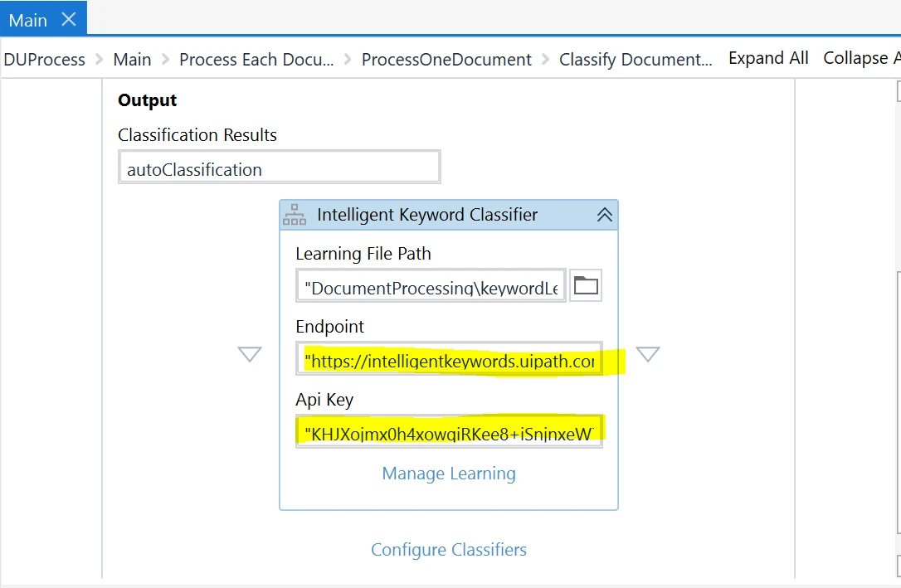Image resolution: width=901 pixels, height=588 pixels.
Task: Open Manage Learning link
Action: click(449, 474)
